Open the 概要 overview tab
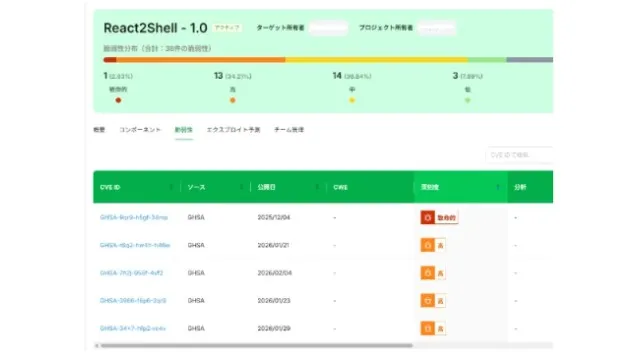 click(x=99, y=130)
